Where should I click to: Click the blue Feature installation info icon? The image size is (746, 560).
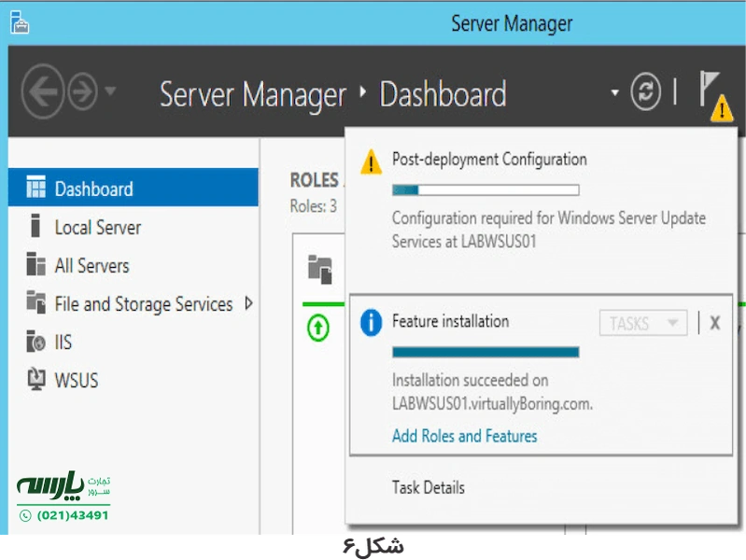[x=371, y=323]
